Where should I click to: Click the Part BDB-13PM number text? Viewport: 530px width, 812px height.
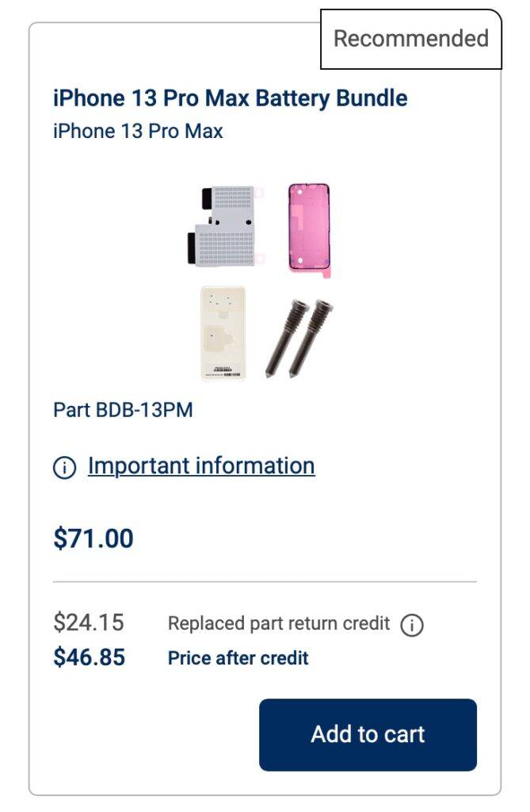click(123, 410)
